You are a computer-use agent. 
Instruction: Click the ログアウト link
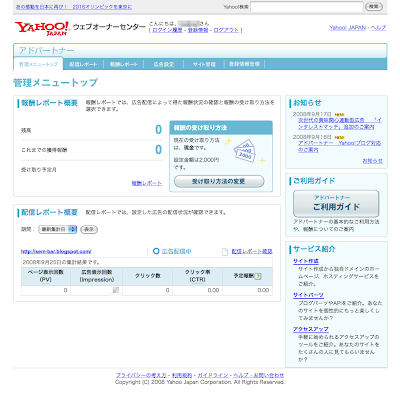[226, 30]
